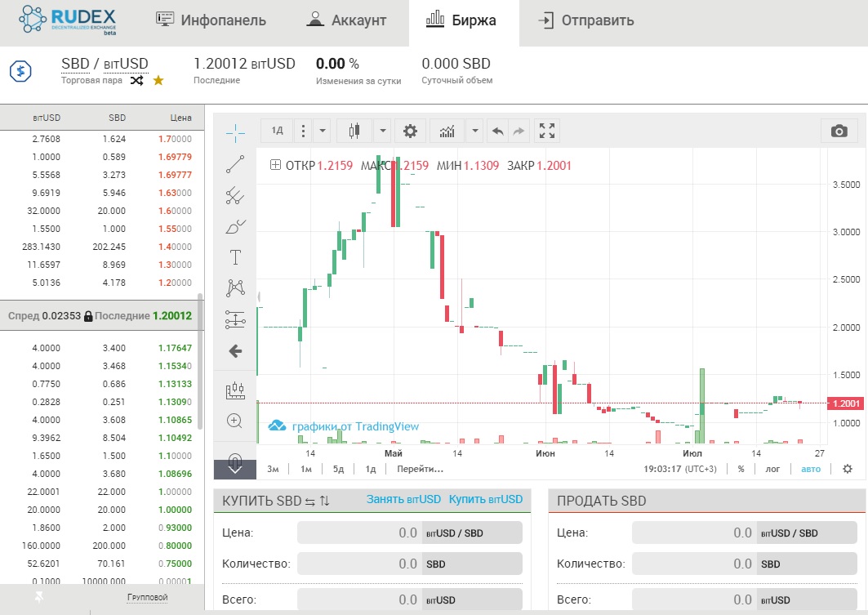Select the pattern drawing tool

pos(235,287)
